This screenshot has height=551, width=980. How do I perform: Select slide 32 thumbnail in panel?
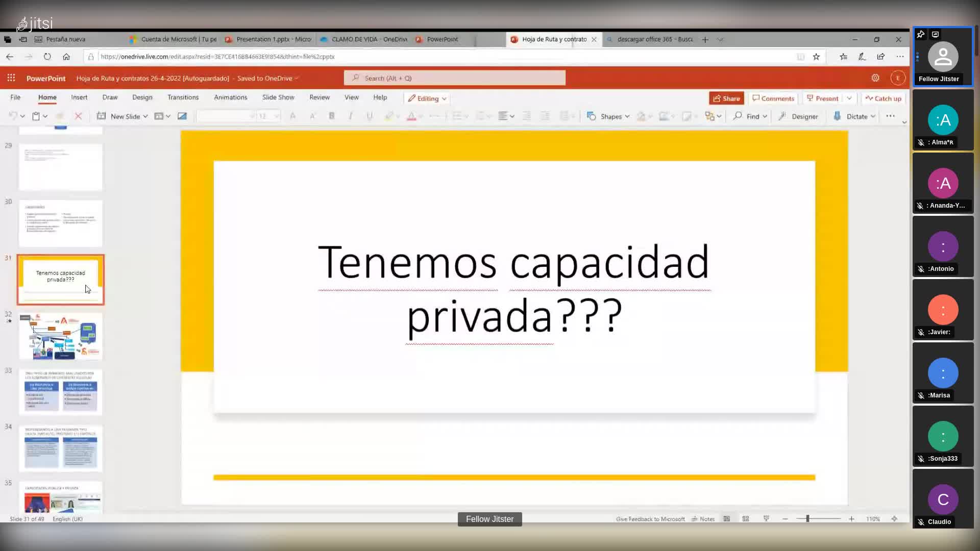pos(61,335)
